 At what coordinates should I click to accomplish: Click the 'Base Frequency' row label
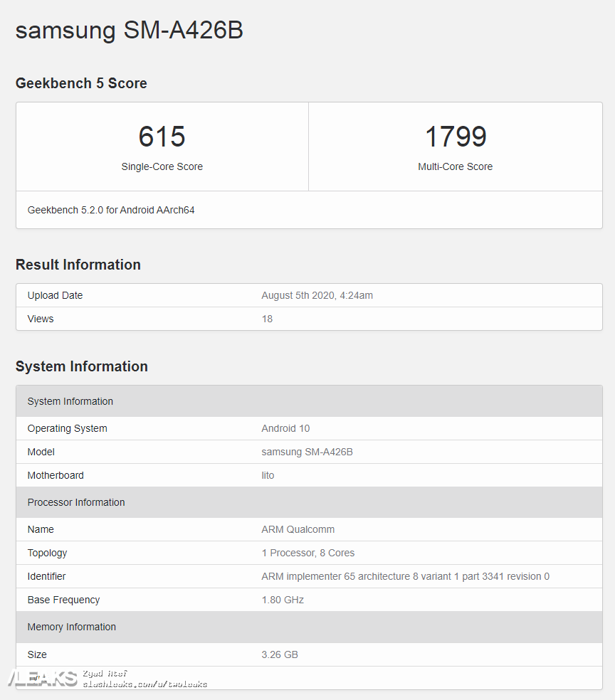coord(63,600)
